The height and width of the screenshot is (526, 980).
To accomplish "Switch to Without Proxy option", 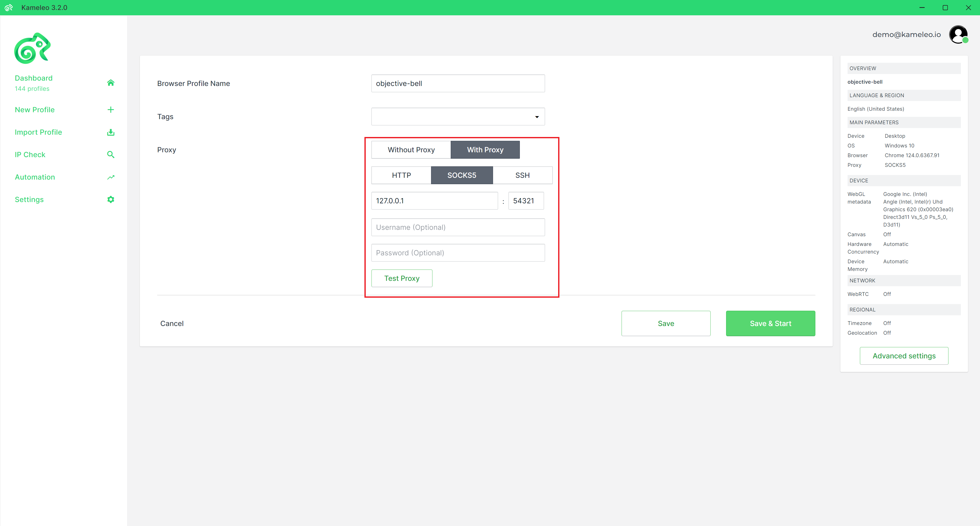I will click(x=411, y=149).
